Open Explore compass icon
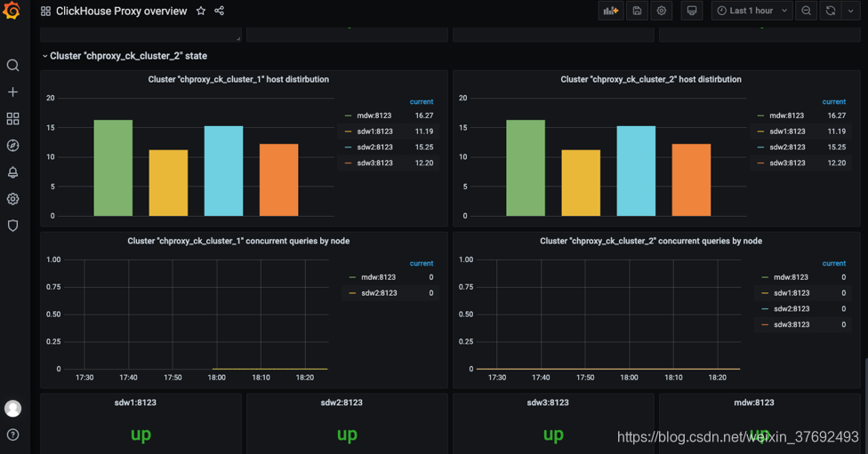Image resolution: width=868 pixels, height=454 pixels. pos(12,146)
